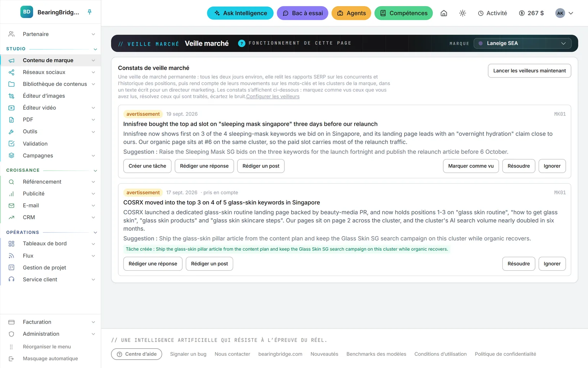Viewport: 588px width, 368px height.
Task: Expand the Tableaux de bord chevron
Action: (x=93, y=243)
